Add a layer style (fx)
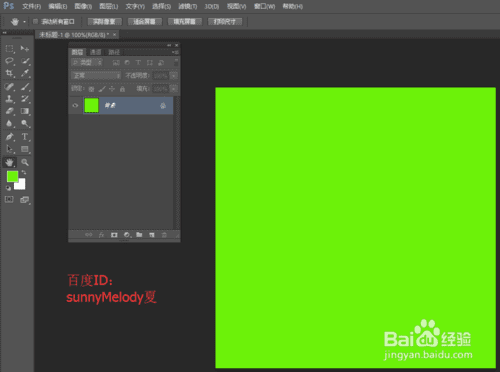Image resolution: width=500 pixels, height=372 pixels. (x=101, y=235)
